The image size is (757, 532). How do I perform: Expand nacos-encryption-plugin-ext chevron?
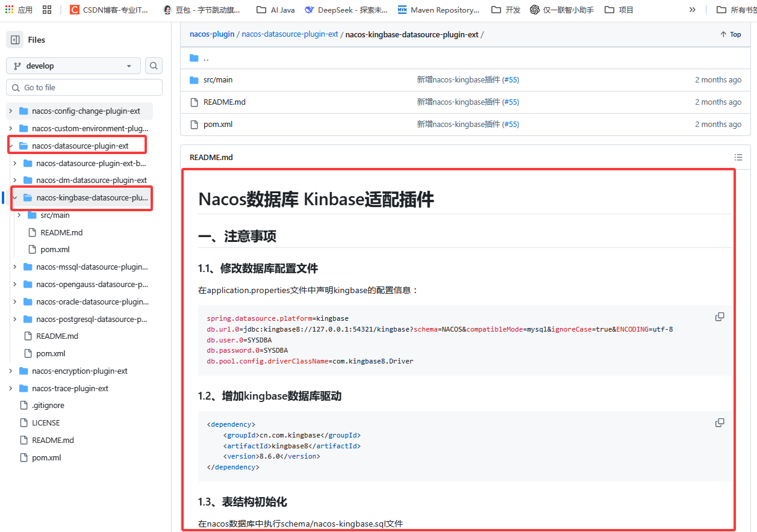click(11, 371)
